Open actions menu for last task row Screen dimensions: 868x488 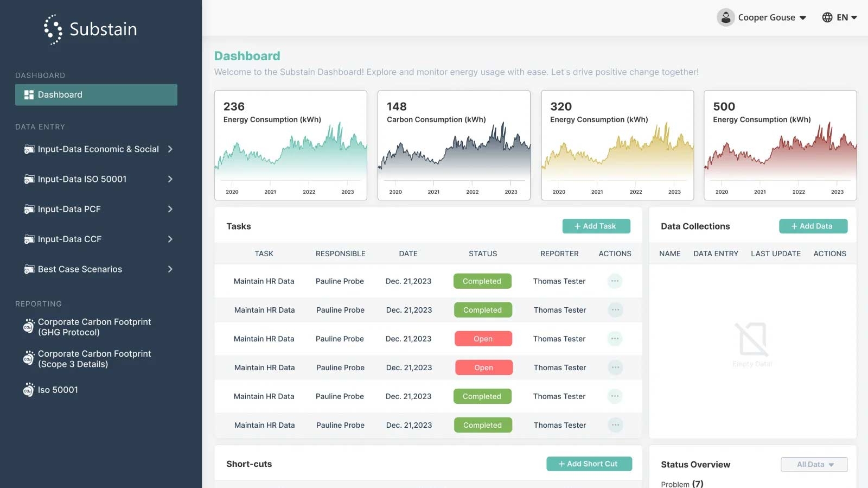[615, 425]
